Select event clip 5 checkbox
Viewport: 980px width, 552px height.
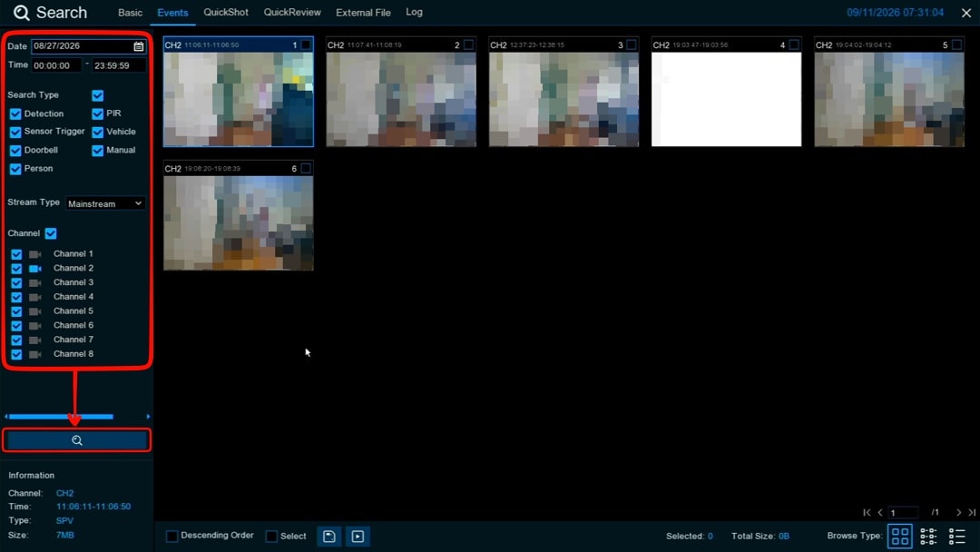[957, 45]
